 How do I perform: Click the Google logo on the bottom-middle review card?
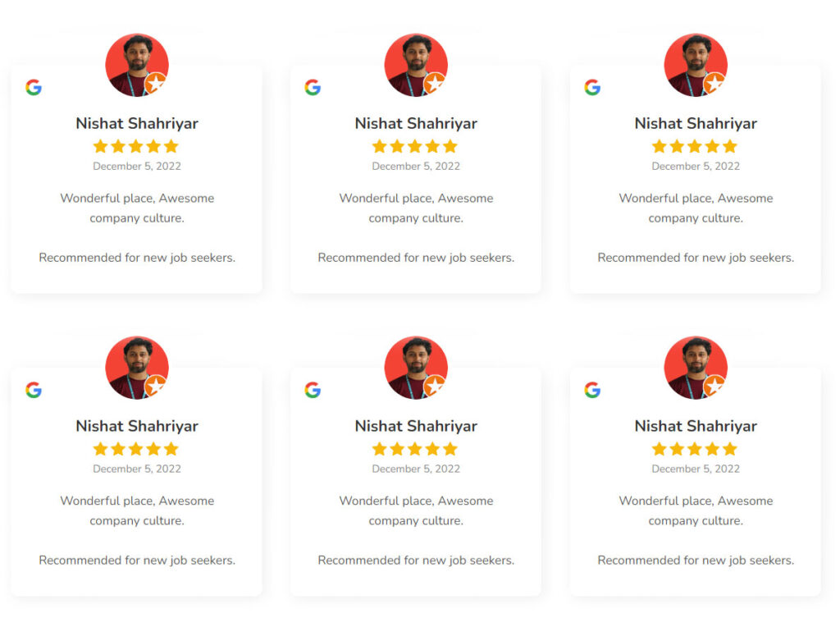click(313, 390)
